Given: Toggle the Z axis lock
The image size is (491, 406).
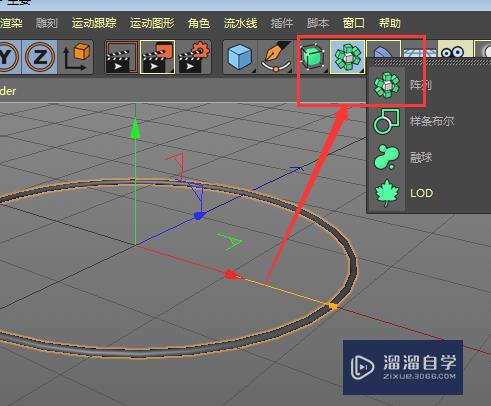Looking at the screenshot, I should coord(39,57).
